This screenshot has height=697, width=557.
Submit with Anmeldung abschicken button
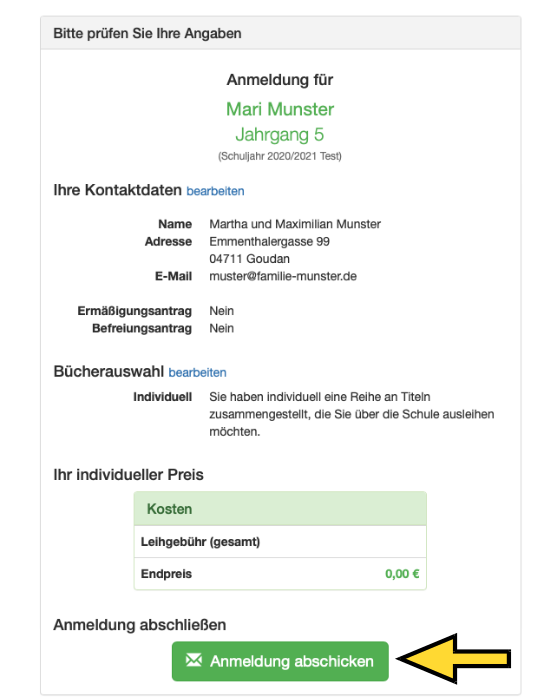coord(280,661)
